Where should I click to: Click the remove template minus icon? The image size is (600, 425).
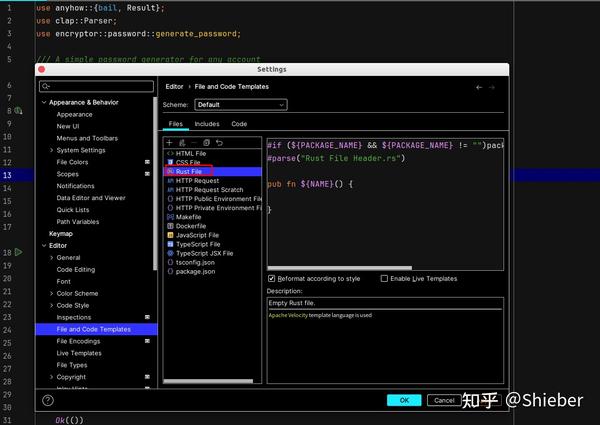tap(194, 143)
